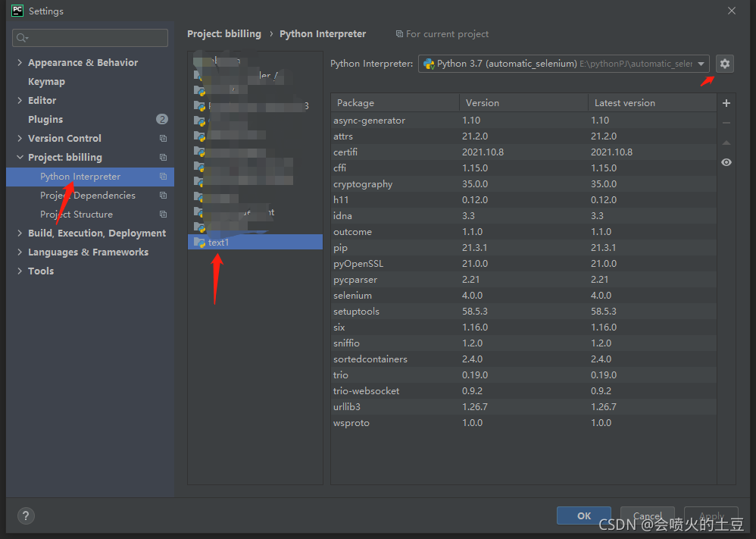This screenshot has height=539, width=756.
Task: Select the urllib3 package row
Action: 523,407
